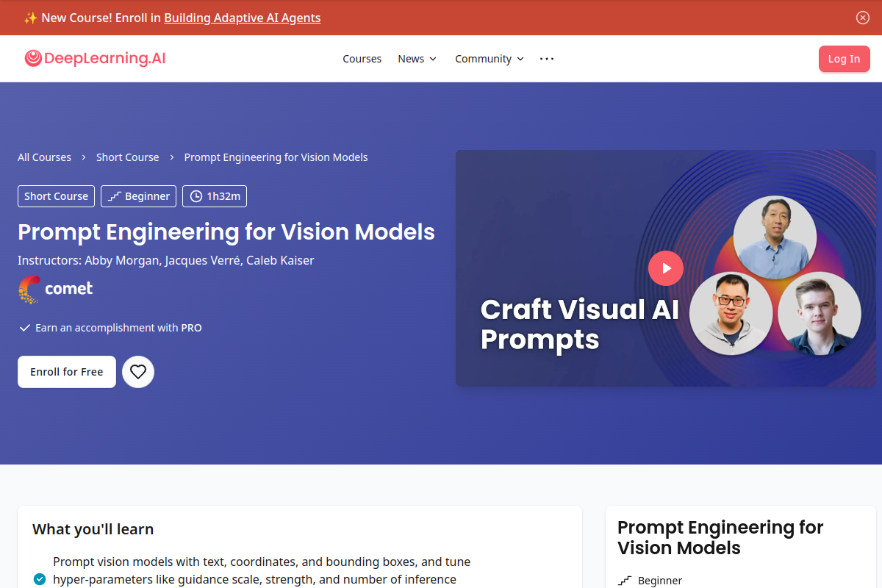This screenshot has height=588, width=882.
Task: Click the sparkle icon in banner
Action: [30, 18]
